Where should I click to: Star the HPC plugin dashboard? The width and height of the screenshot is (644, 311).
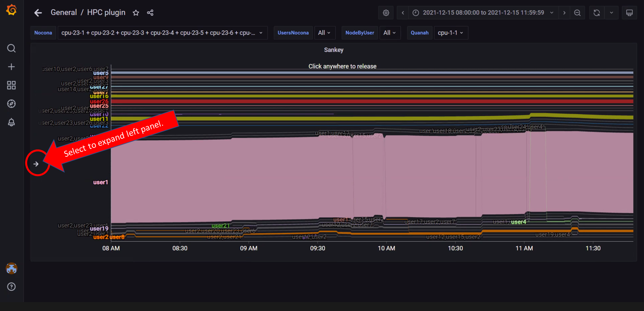136,13
